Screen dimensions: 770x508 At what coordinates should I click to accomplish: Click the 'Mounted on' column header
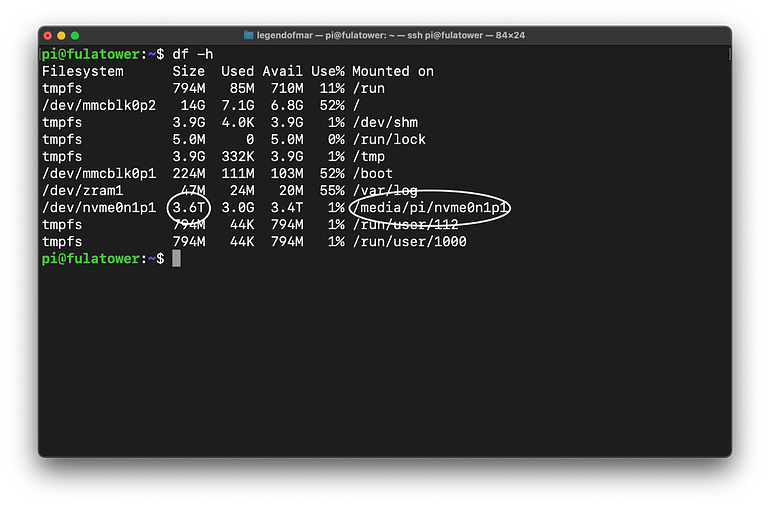point(393,71)
